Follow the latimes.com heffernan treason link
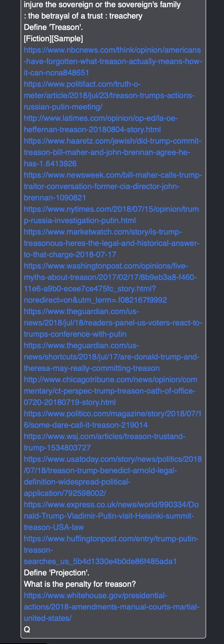This screenshot has height=644, width=224. tap(101, 124)
